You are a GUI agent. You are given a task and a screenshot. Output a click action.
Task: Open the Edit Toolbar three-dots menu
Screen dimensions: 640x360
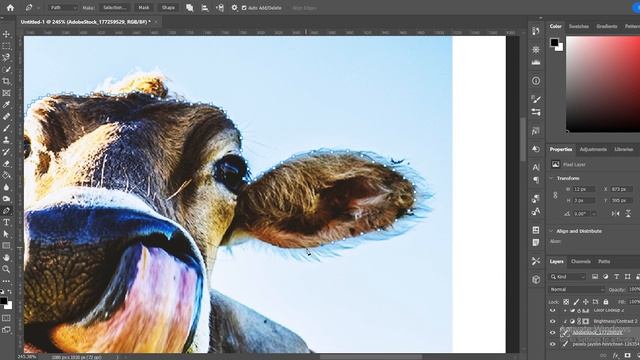6,281
